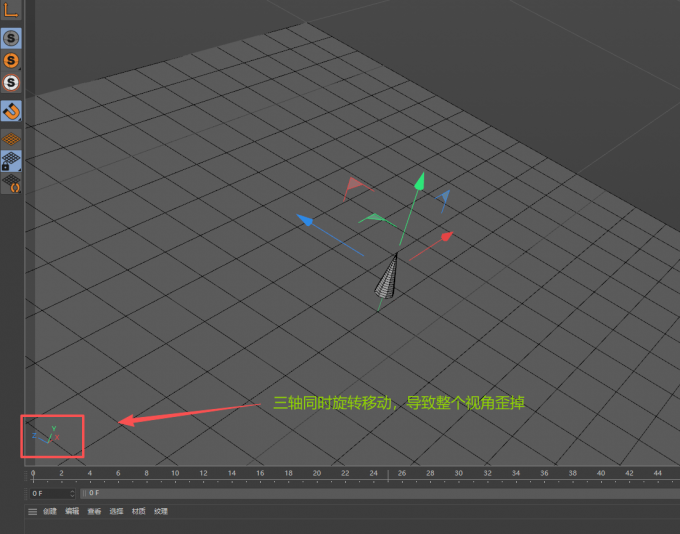Open the 选择 menu

click(116, 511)
